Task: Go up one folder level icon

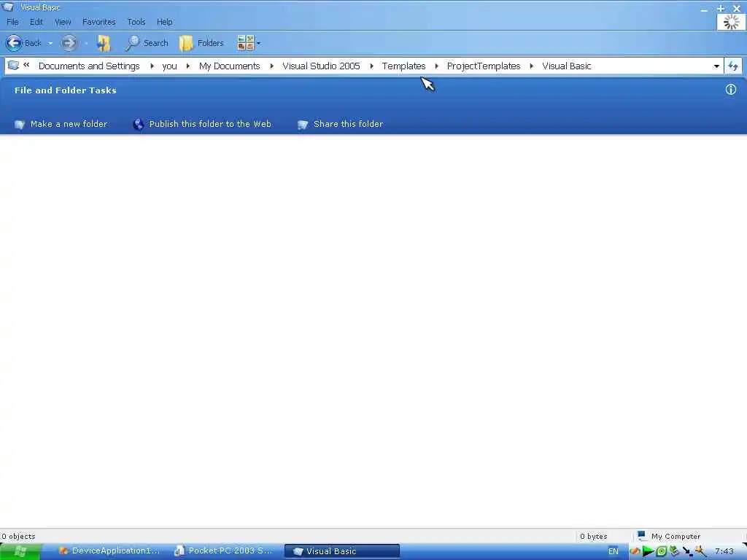Action: pyautogui.click(x=104, y=43)
